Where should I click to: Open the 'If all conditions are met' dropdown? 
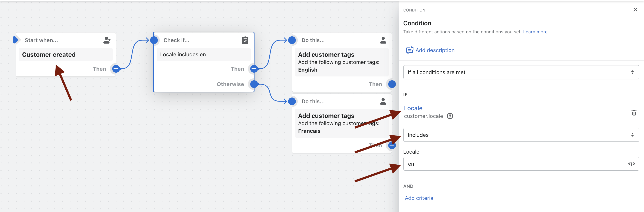coord(521,72)
